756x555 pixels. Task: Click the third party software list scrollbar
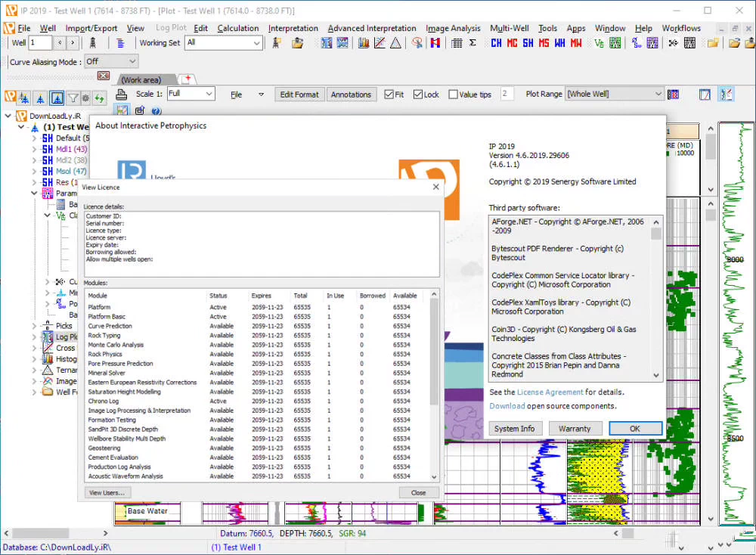(656, 299)
